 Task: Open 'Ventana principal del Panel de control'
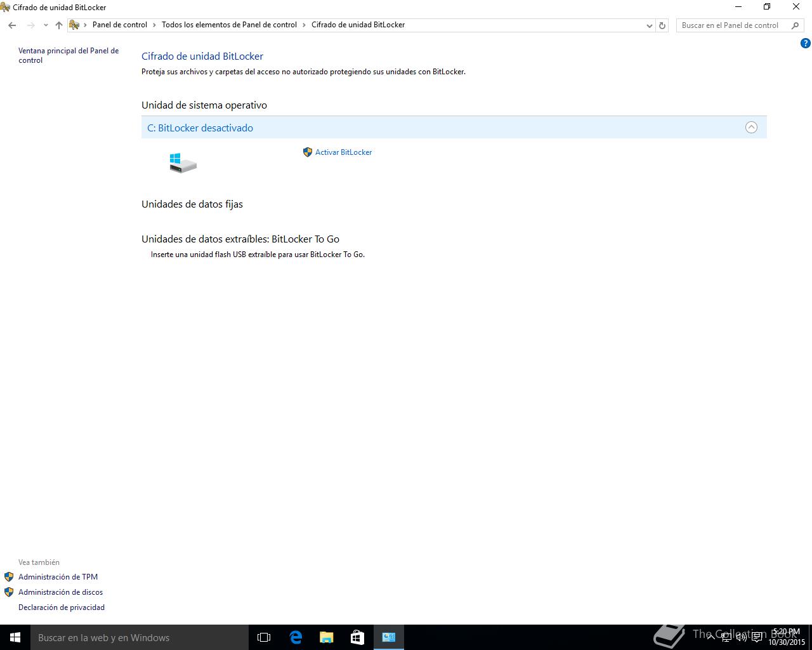[69, 55]
